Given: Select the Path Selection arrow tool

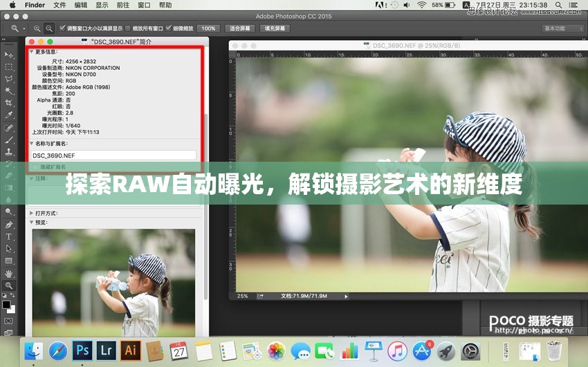Looking at the screenshot, I should click(x=8, y=249).
